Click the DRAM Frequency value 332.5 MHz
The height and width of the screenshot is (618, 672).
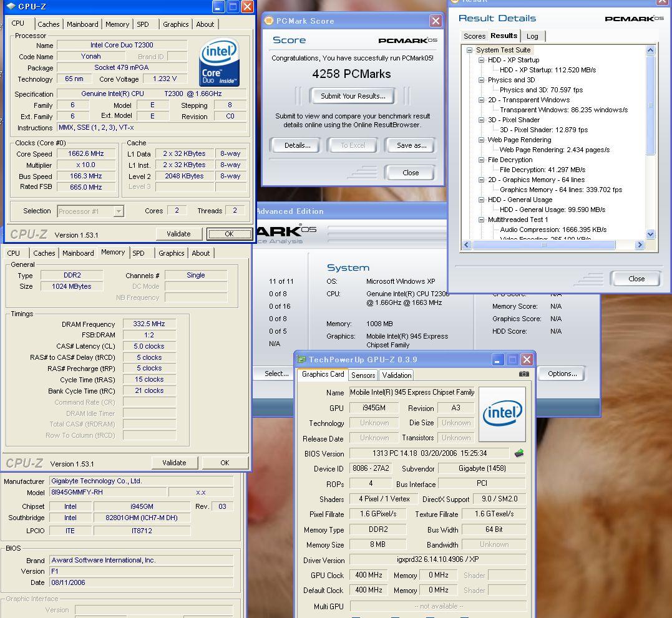[149, 324]
